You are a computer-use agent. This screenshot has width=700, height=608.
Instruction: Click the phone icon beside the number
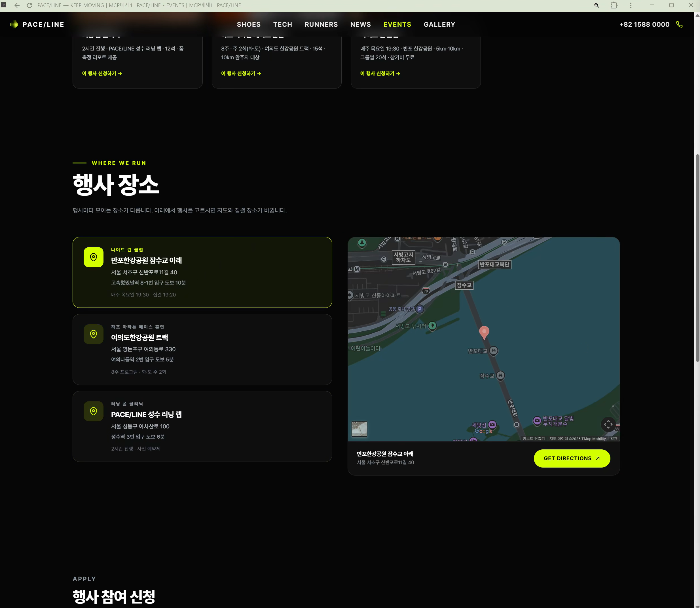tap(679, 24)
